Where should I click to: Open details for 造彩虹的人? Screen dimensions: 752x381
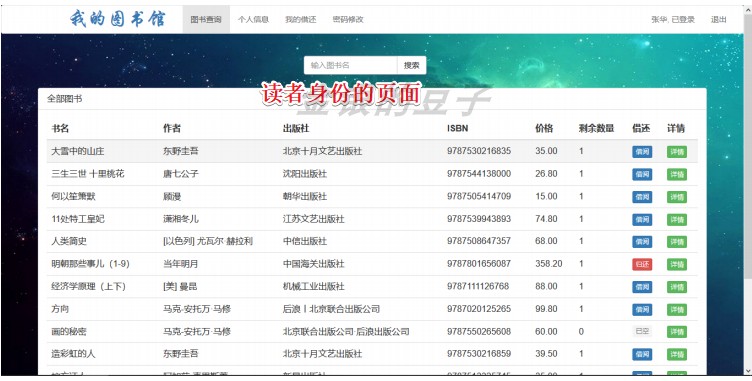pos(676,354)
